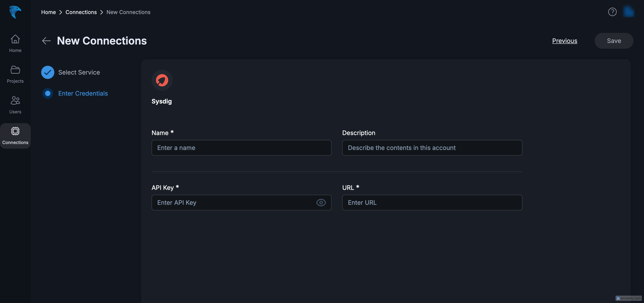Open the Projects folder icon
The width and height of the screenshot is (644, 303).
click(x=15, y=70)
